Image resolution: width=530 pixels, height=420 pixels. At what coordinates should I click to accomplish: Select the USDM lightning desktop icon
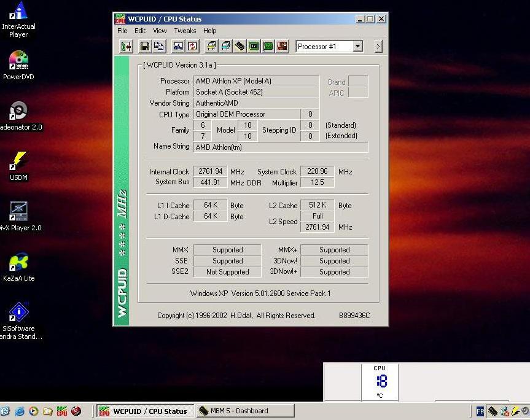[x=18, y=166]
